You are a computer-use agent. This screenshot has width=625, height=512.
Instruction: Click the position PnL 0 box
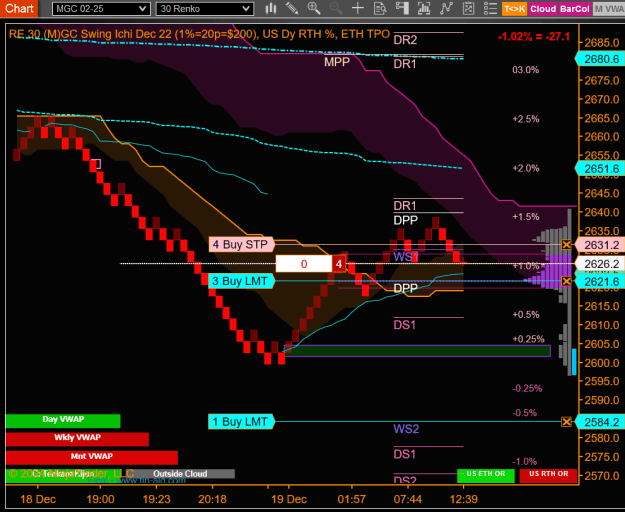point(304,264)
